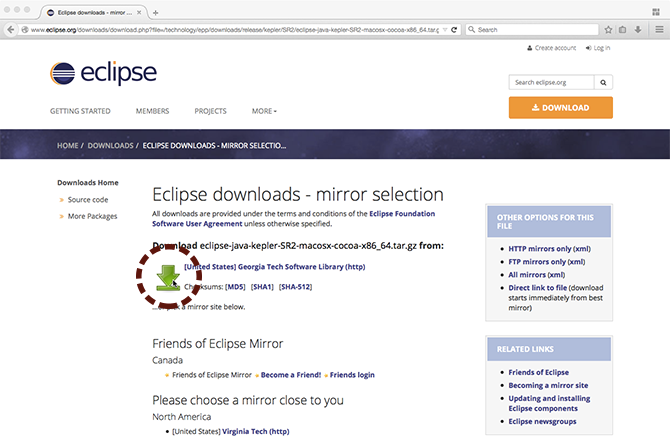Open URL bar history dropdown arrow
Screen dimensions: 670x437
pos(445,29)
